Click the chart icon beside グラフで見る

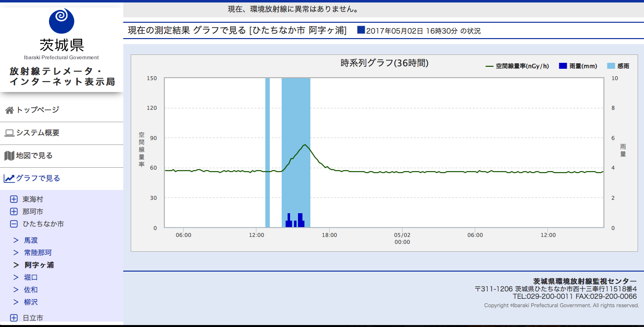tap(9, 179)
